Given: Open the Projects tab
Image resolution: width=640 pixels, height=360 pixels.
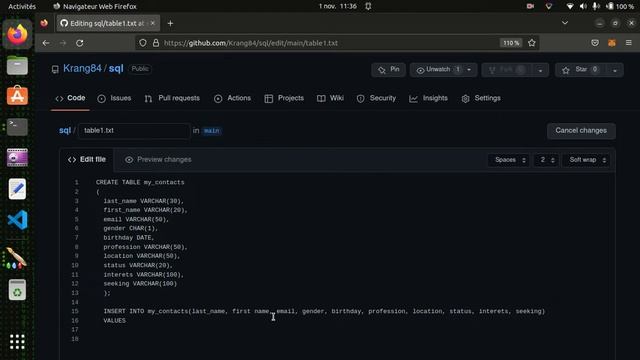Looking at the screenshot, I should point(284,98).
